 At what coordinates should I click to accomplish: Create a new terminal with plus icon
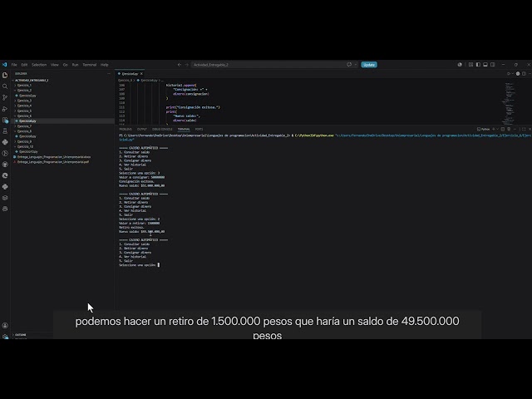point(494,129)
